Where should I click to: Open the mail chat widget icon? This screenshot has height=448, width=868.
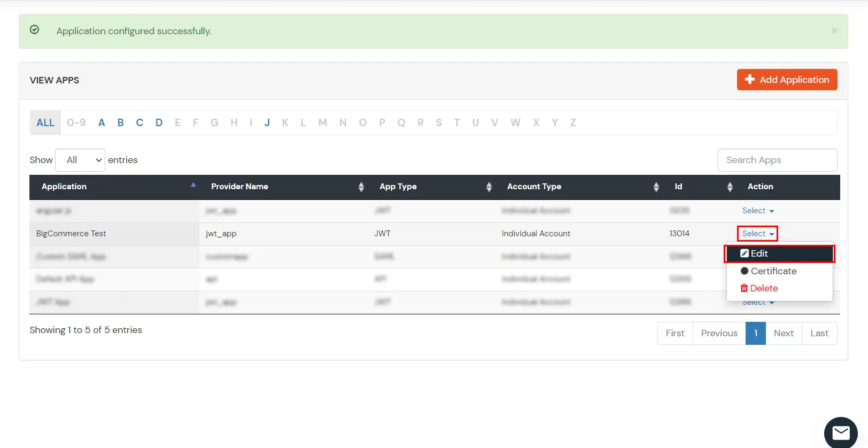(841, 432)
